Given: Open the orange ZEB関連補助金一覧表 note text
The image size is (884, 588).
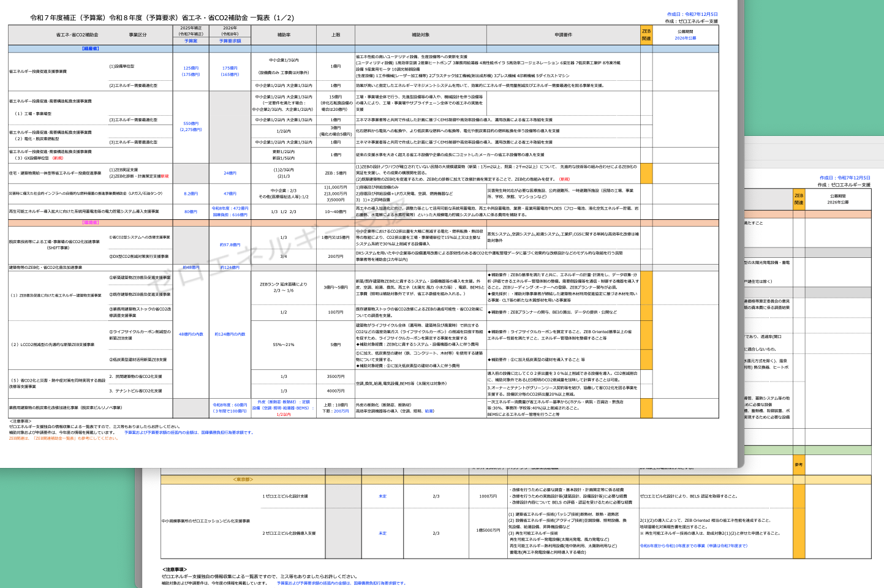Looking at the screenshot, I should pos(64,438).
